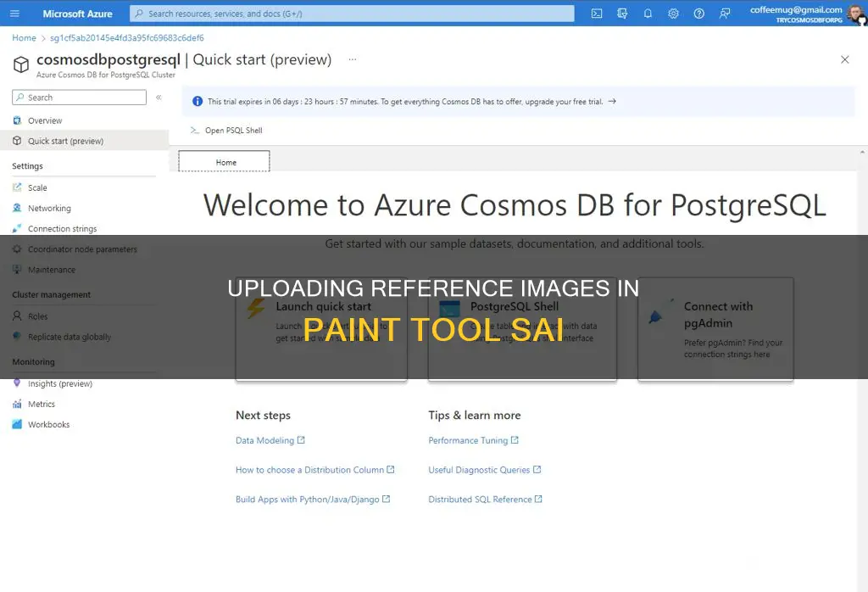868x592 pixels.
Task: Click the Insights lightbulb icon
Action: [17, 383]
